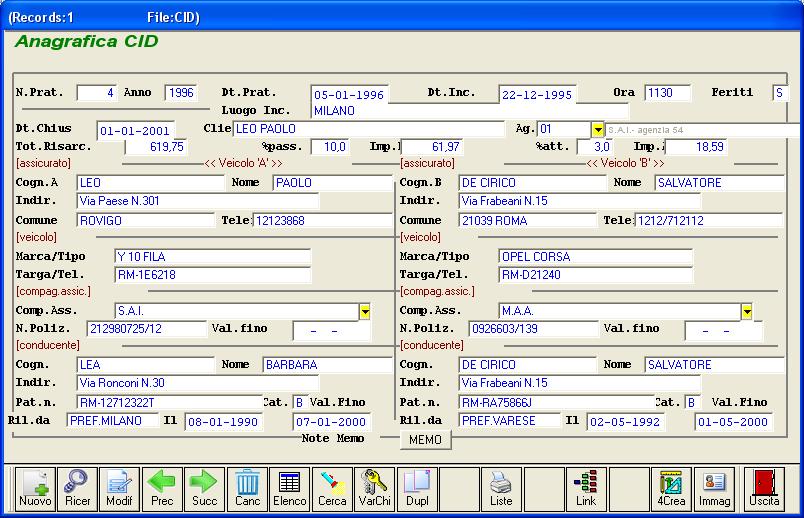Click Dt.Chius field 01-01-2001
804x518 pixels.
tap(136, 130)
